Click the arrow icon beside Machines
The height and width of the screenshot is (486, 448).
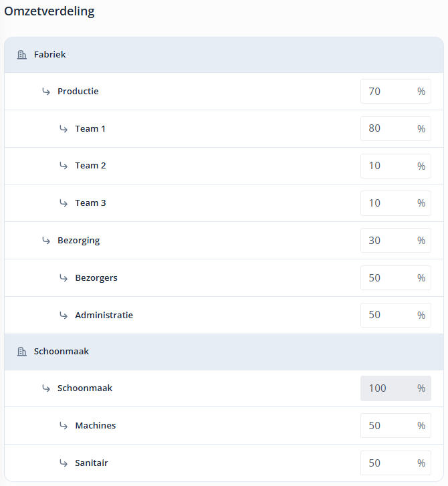pyautogui.click(x=64, y=425)
